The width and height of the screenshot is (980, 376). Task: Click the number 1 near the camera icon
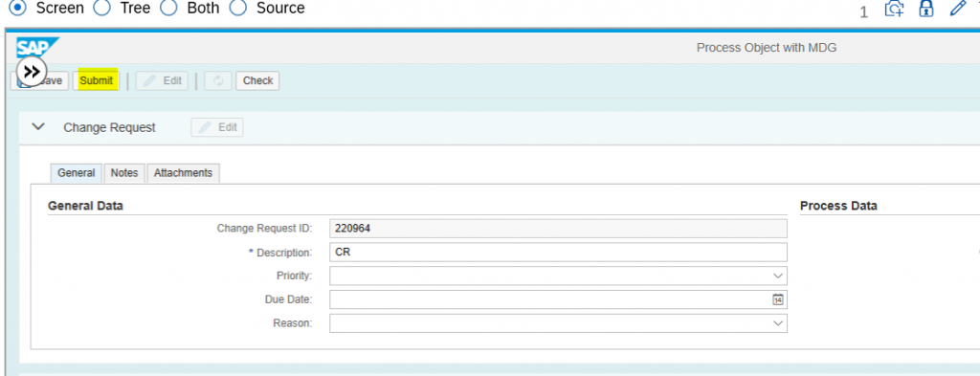(864, 12)
